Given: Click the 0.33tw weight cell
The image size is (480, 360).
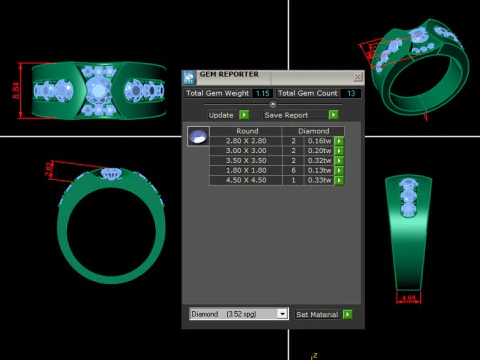Looking at the screenshot, I should (319, 180).
